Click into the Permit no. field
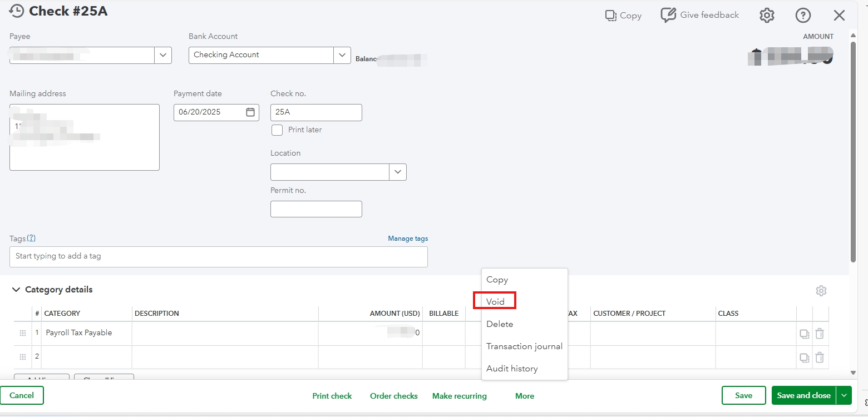The image size is (868, 417). pos(316,209)
